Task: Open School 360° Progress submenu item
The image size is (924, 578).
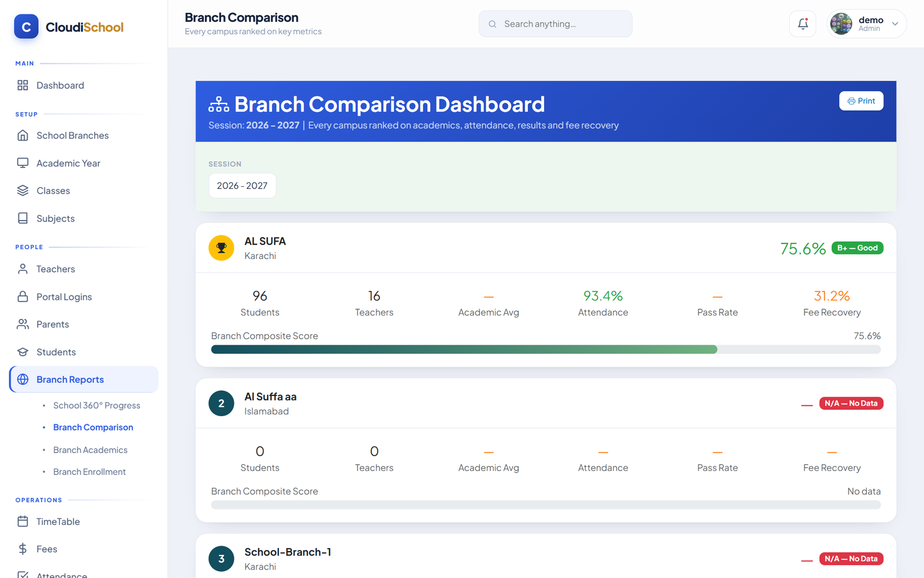Action: point(96,406)
